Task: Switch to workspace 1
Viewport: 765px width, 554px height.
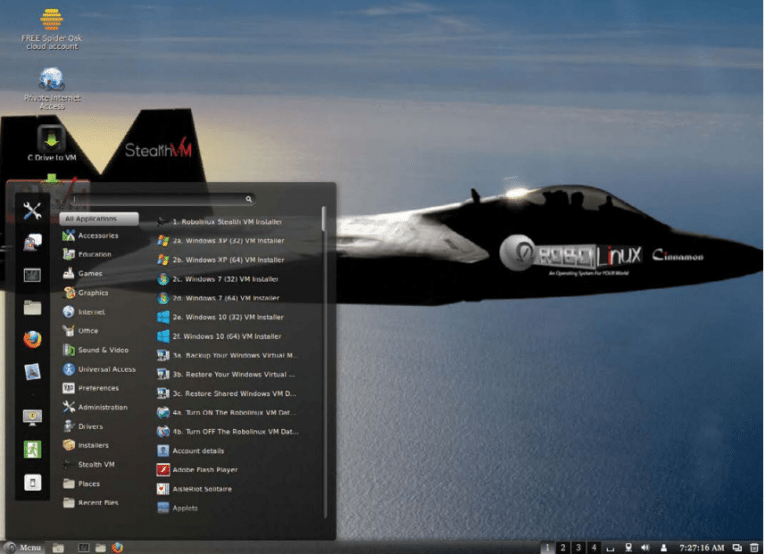Action: tap(547, 548)
